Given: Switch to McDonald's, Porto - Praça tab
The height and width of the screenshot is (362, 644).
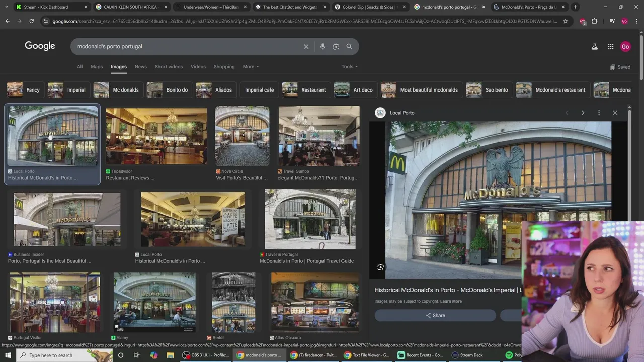Looking at the screenshot, I should pyautogui.click(x=529, y=7).
